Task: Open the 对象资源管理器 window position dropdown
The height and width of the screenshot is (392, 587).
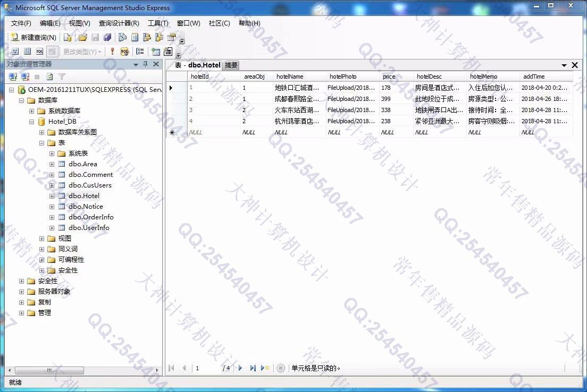Action: click(136, 64)
